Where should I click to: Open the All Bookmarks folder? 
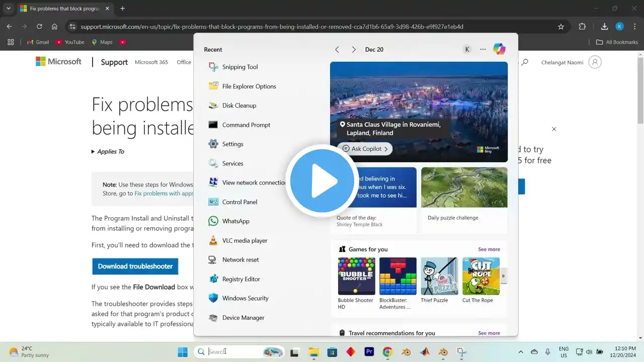click(x=617, y=42)
